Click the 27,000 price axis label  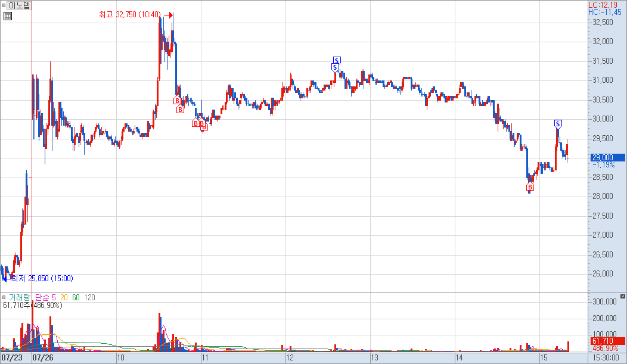coord(603,235)
